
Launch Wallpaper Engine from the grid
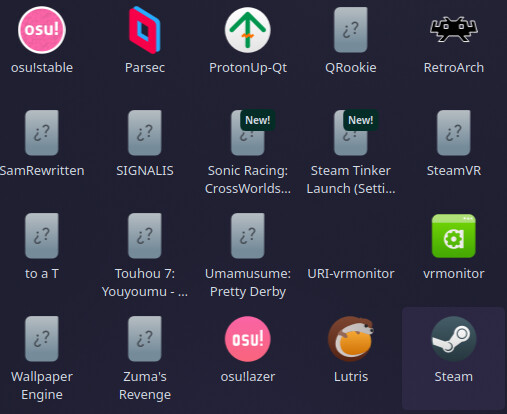click(x=42, y=339)
